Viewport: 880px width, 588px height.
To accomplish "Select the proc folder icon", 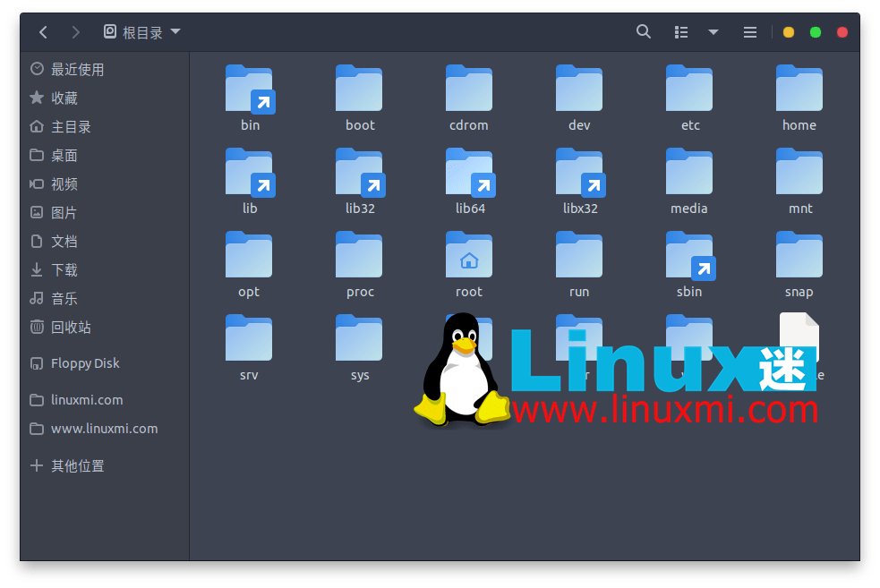I will tap(359, 255).
